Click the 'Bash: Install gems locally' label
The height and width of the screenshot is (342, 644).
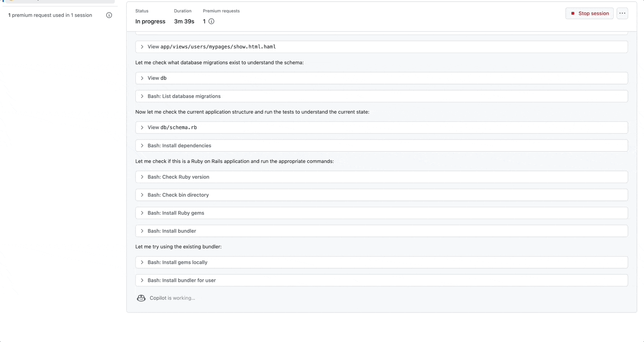[177, 263]
